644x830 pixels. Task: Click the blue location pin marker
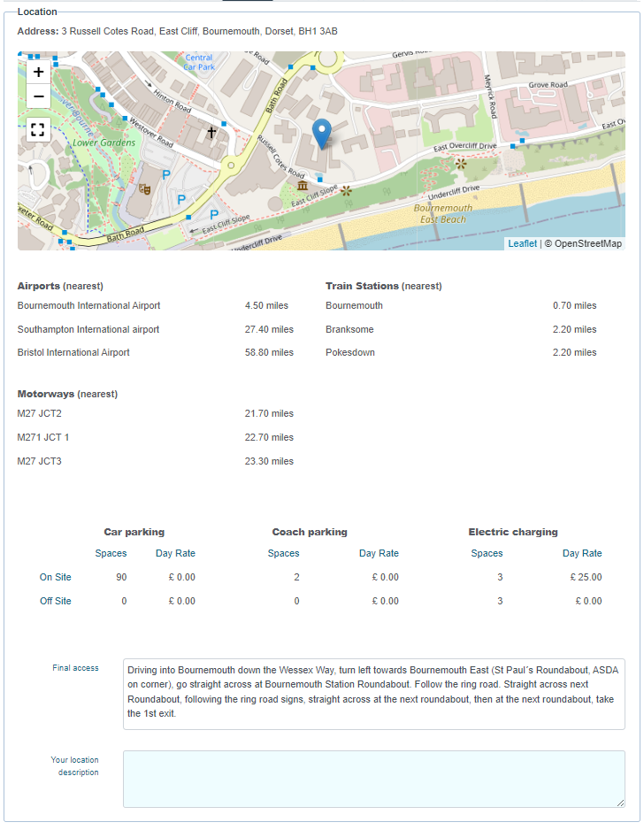[322, 134]
